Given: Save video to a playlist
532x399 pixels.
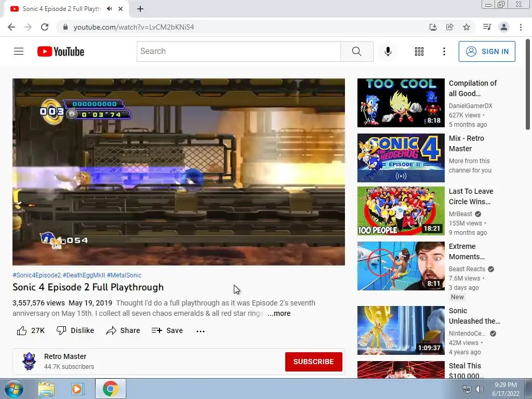Looking at the screenshot, I should 167,330.
